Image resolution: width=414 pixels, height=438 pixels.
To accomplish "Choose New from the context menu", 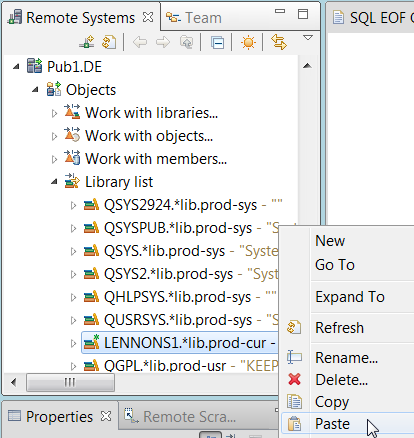I will point(347,241).
